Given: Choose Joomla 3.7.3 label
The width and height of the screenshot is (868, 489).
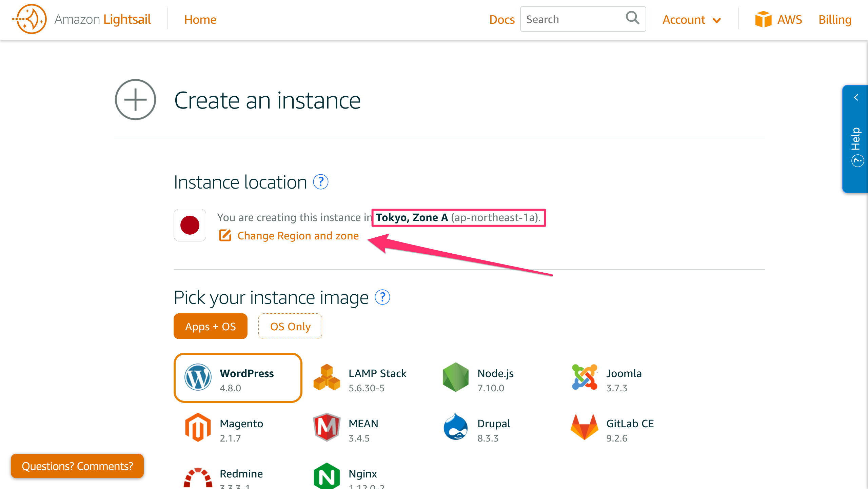Looking at the screenshot, I should pos(624,380).
